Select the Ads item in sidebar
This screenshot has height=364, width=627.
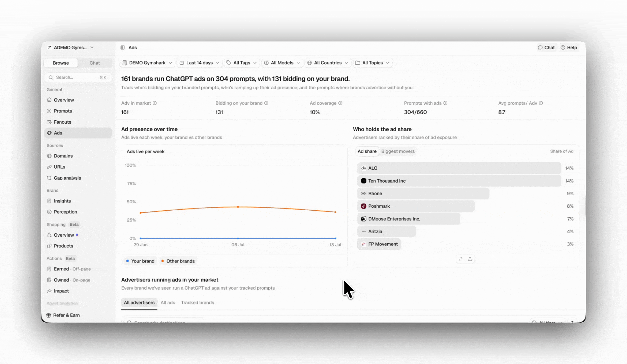(x=78, y=133)
